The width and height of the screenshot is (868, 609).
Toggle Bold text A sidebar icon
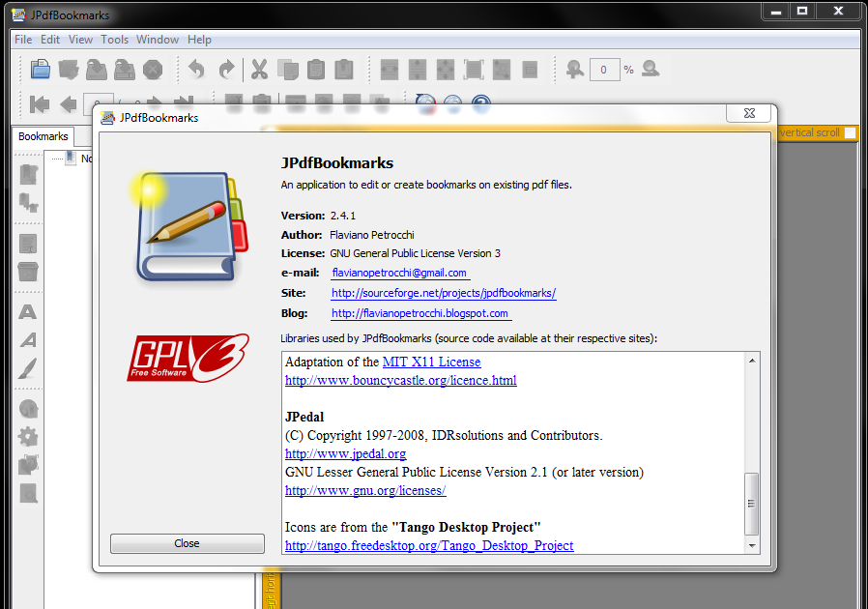tap(28, 311)
